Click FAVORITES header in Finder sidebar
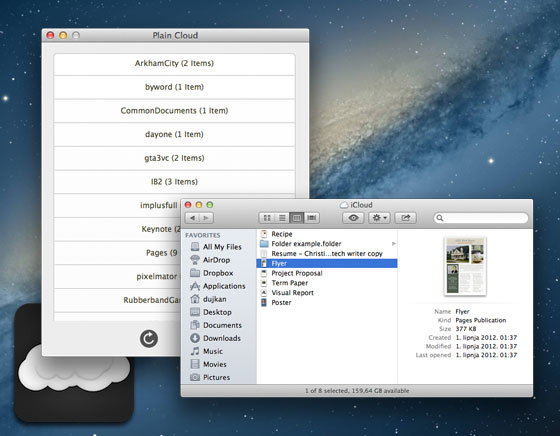 click(x=202, y=235)
